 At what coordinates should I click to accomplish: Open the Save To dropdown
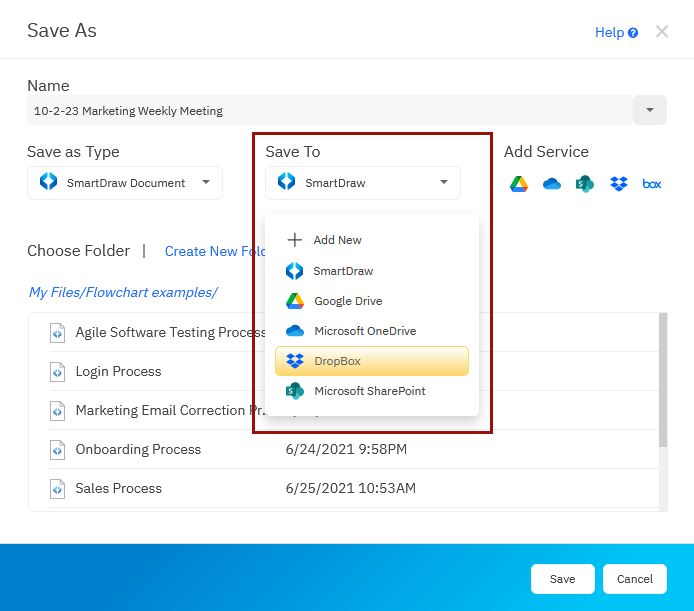click(363, 183)
